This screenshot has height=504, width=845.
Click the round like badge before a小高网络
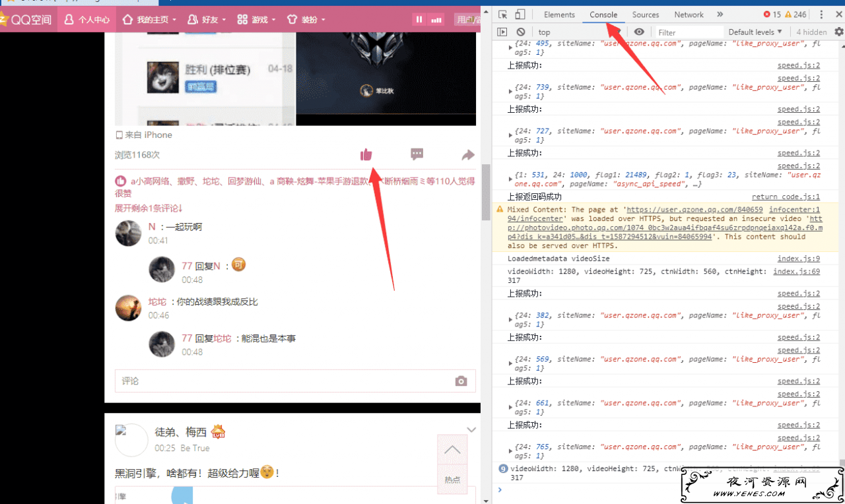click(121, 181)
